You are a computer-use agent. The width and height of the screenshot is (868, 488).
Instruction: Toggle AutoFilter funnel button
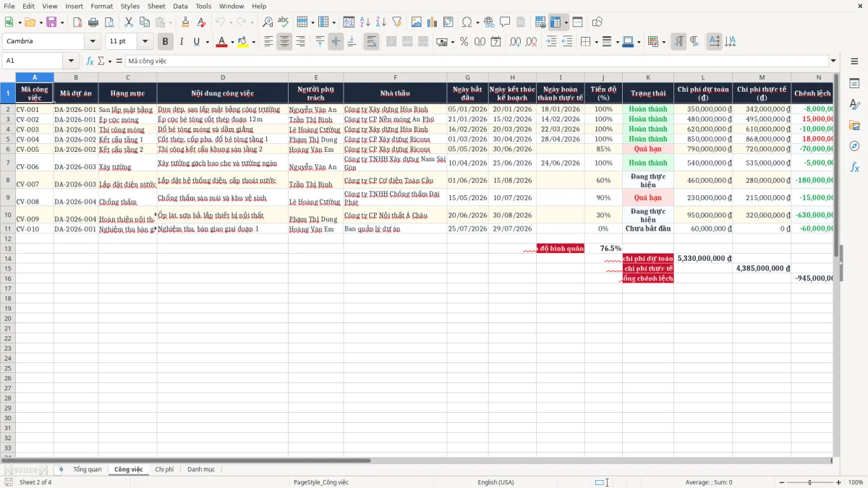tap(397, 22)
